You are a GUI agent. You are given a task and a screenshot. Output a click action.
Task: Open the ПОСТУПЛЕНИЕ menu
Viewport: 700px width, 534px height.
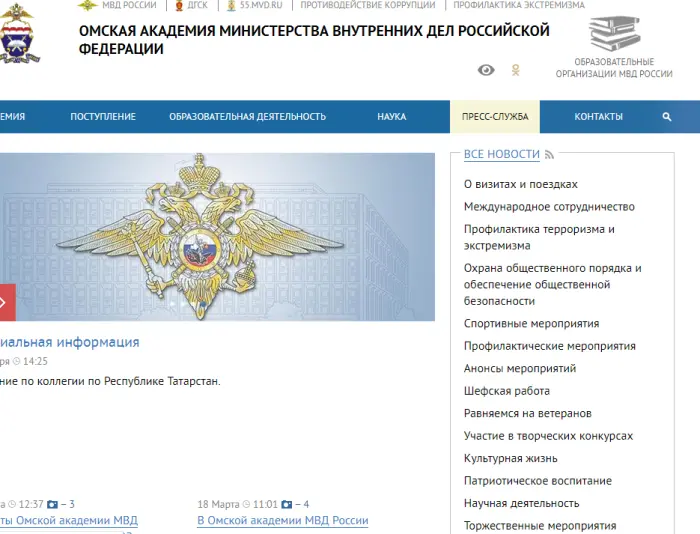(x=103, y=117)
